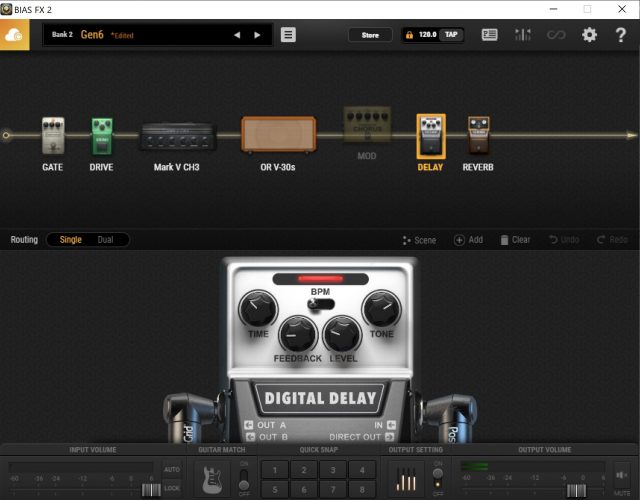Click the input volume fader handle

coord(151,490)
